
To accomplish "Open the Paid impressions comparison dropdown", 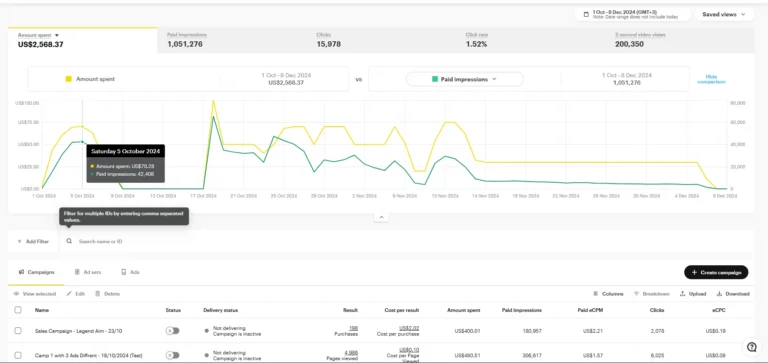I will (x=464, y=79).
